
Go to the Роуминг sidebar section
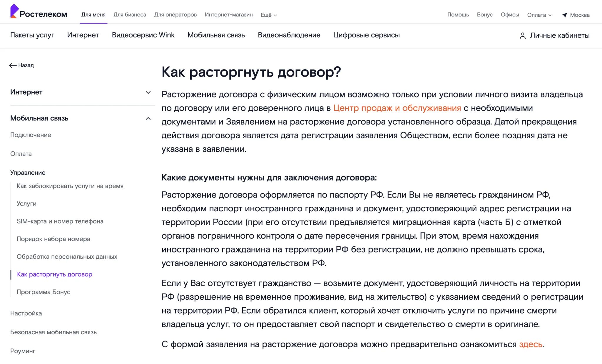[23, 351]
